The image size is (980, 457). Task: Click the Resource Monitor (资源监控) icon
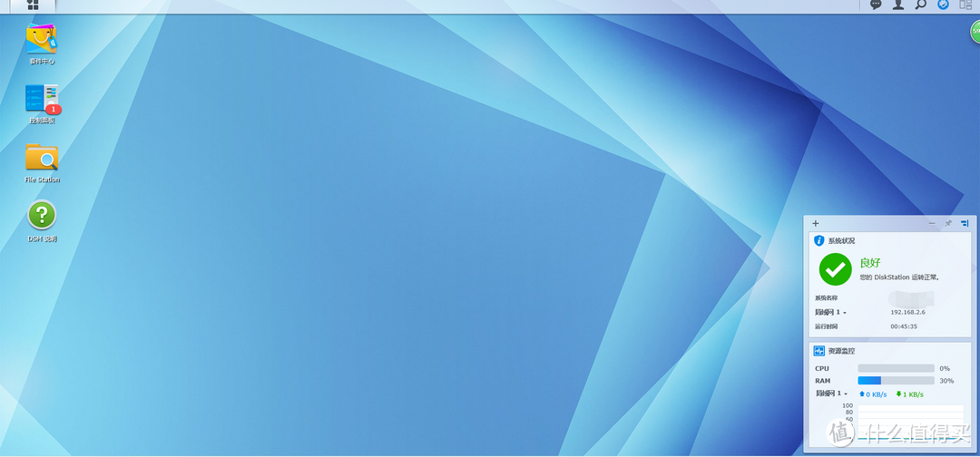coord(819,351)
